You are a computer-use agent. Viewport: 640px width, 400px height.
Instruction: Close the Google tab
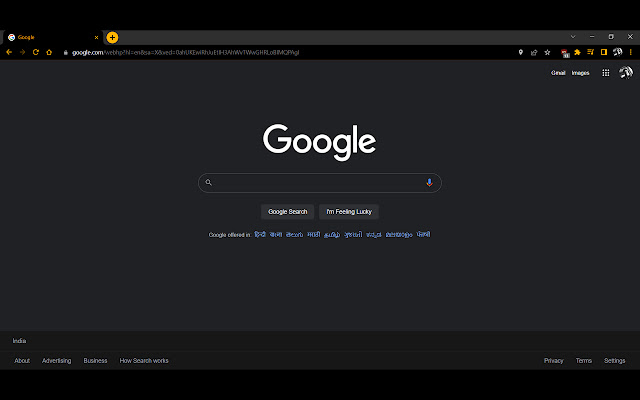pyautogui.click(x=96, y=38)
